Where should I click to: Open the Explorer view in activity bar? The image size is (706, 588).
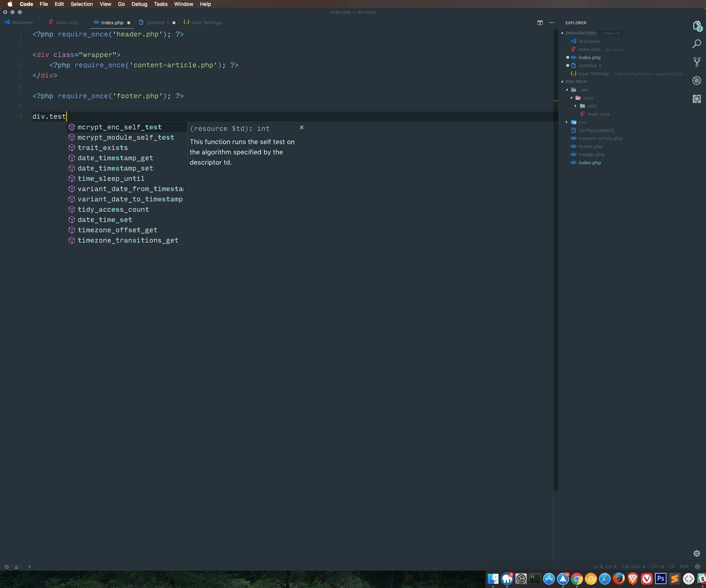point(697,26)
